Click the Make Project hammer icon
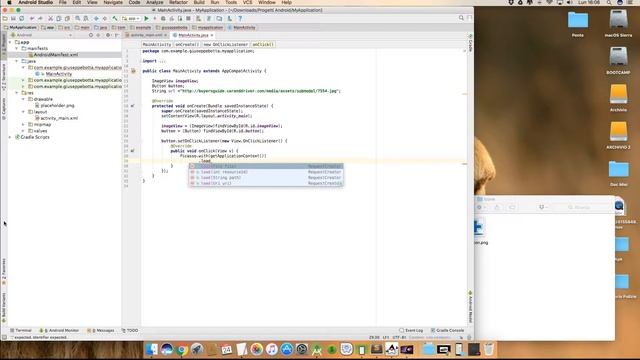Image resolution: width=640 pixels, height=360 pixels. tap(115, 18)
